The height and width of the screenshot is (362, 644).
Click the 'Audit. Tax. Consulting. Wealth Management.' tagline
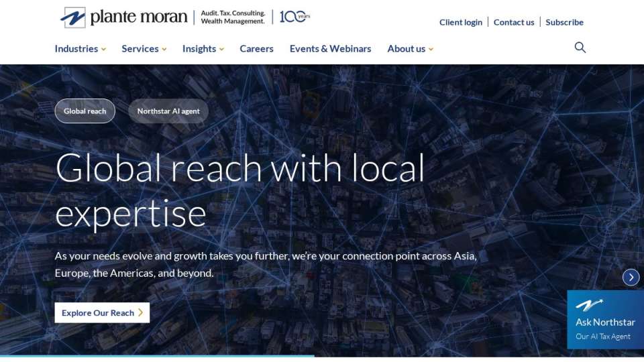click(233, 17)
